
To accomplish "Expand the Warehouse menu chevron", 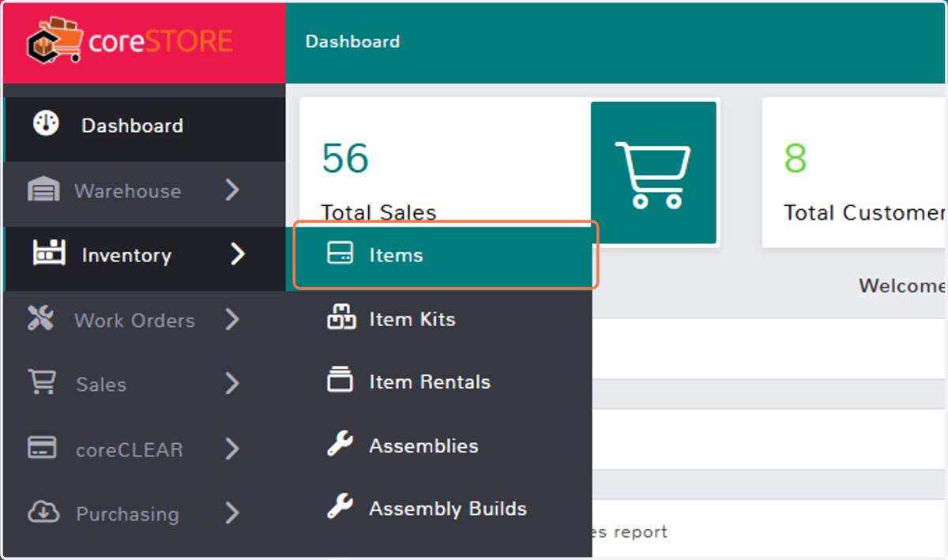I will [231, 190].
